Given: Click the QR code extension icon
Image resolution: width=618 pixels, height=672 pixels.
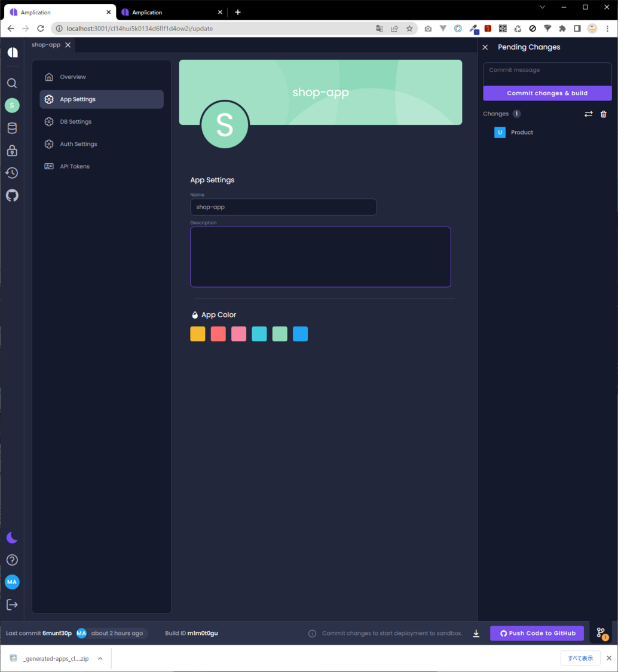Looking at the screenshot, I should click(x=503, y=29).
